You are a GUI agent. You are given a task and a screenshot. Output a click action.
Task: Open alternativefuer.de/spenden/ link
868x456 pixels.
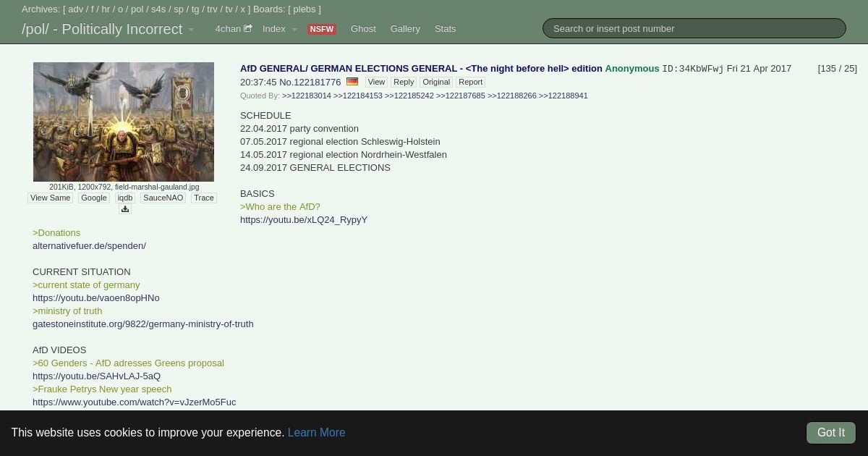pyautogui.click(x=89, y=246)
